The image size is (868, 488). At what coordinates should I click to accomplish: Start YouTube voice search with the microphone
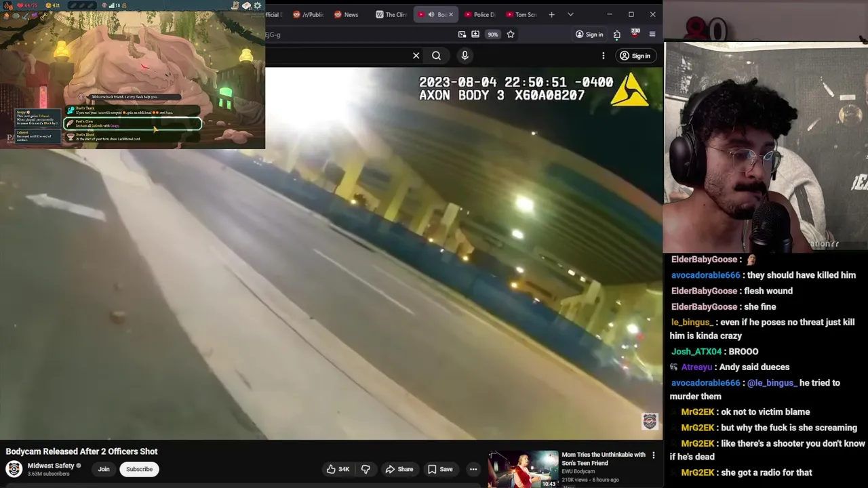[465, 56]
